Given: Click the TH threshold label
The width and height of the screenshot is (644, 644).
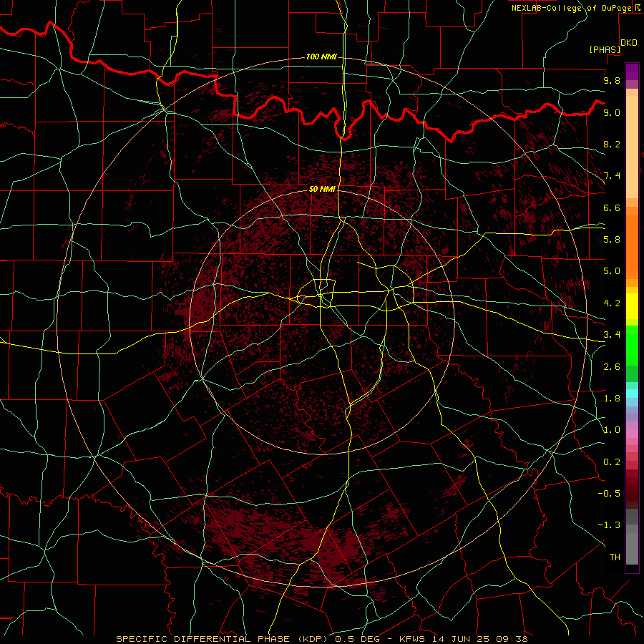Looking at the screenshot, I should (615, 557).
